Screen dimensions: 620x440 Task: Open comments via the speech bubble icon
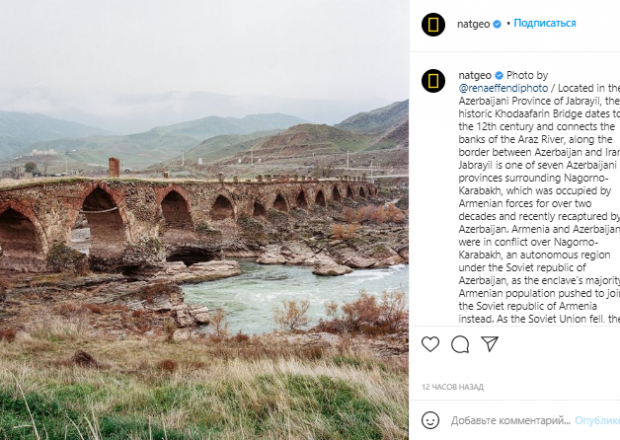click(460, 344)
